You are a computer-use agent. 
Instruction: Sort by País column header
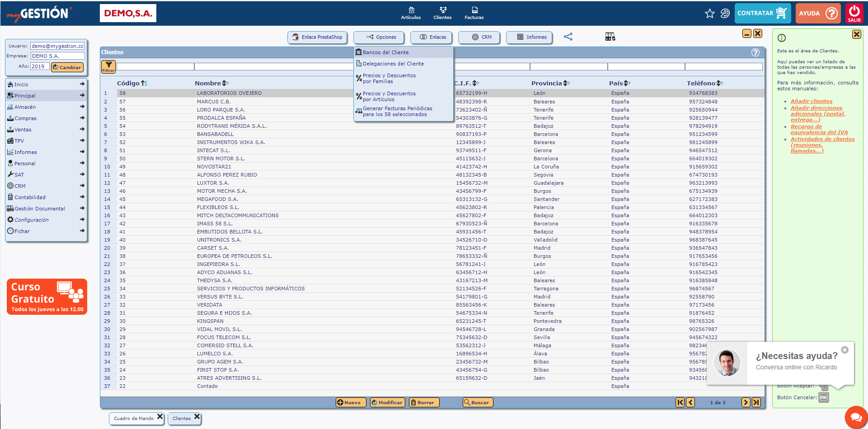coord(619,83)
